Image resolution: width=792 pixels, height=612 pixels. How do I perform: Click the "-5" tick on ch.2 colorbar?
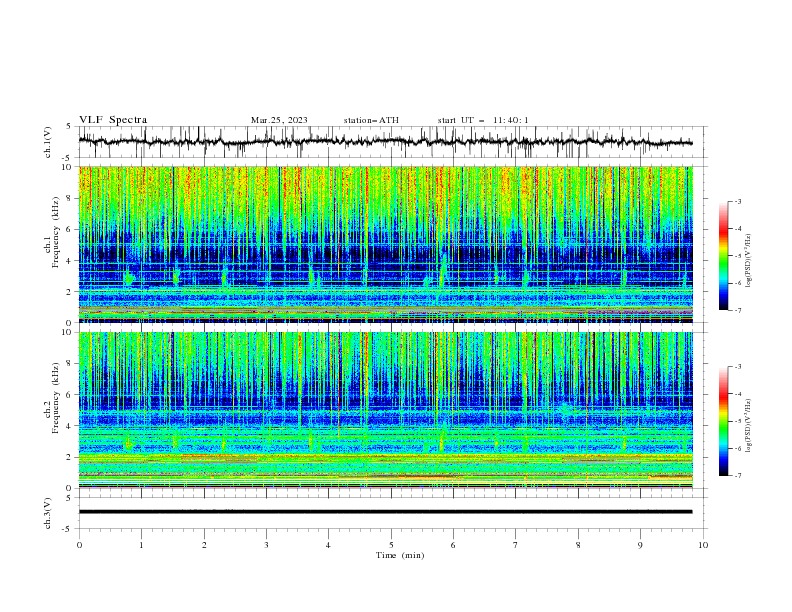738,421
